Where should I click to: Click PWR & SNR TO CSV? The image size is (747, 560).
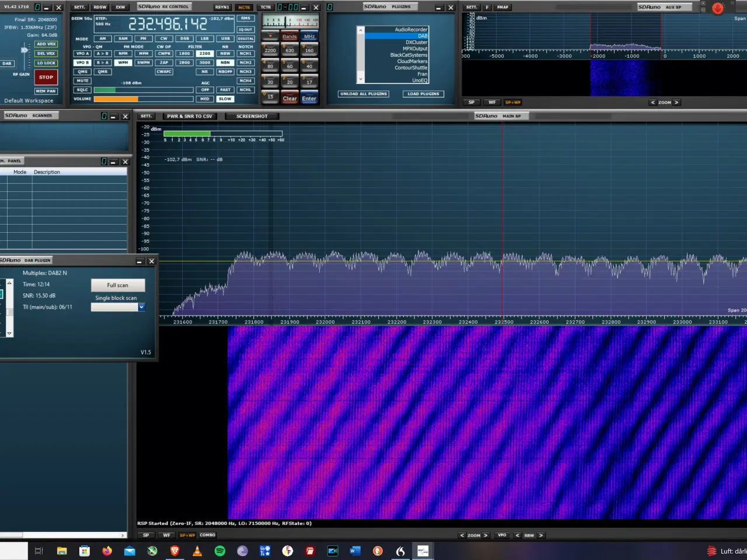pos(190,116)
